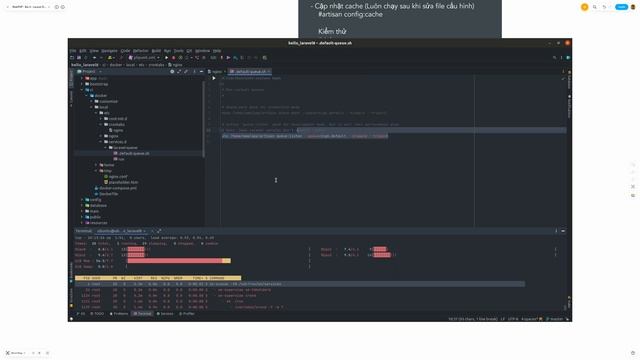The width and height of the screenshot is (640, 360).
Task: Select placeholder.html in project tree
Action: point(121,182)
